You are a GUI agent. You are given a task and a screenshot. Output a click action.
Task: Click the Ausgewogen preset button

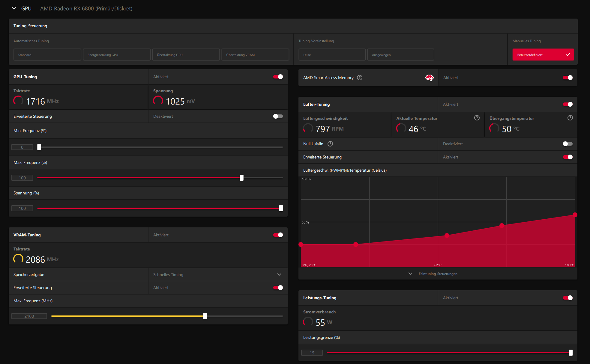(400, 55)
